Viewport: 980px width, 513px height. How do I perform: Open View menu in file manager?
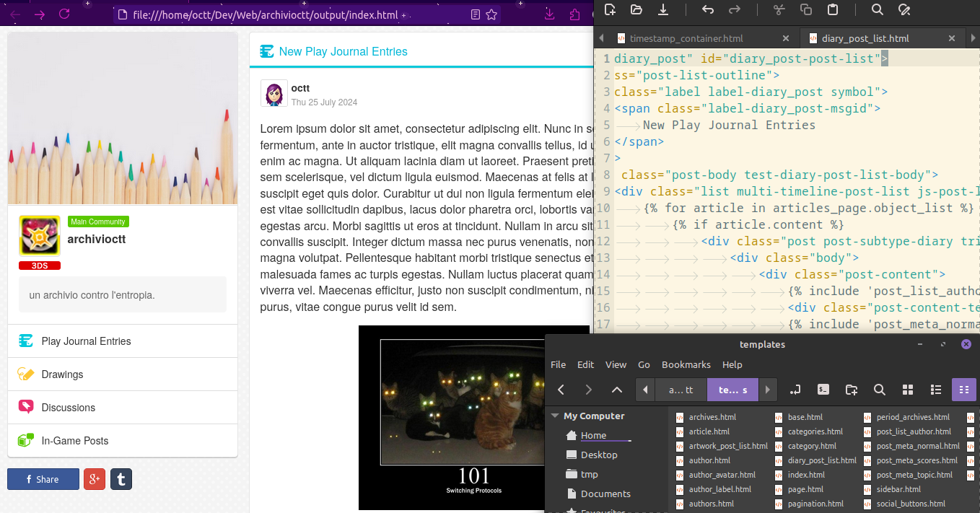(x=616, y=364)
